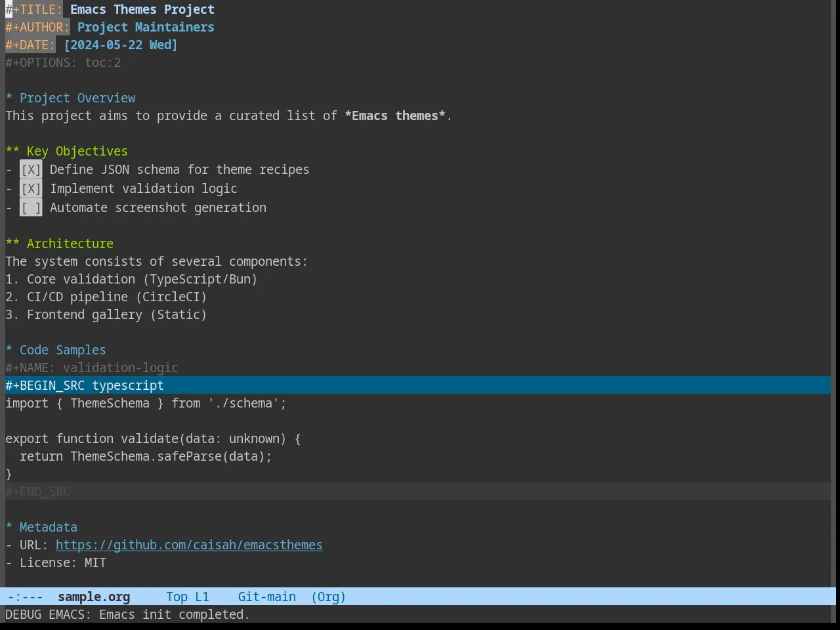Click the L1 line number indicator
The height and width of the screenshot is (630, 840).
[x=202, y=597]
